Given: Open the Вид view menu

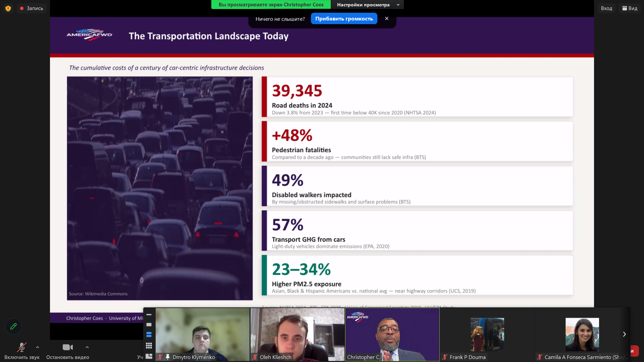Looking at the screenshot, I should pyautogui.click(x=630, y=8).
